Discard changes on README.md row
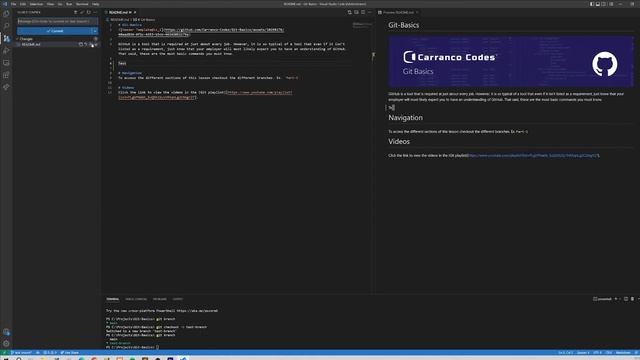The image size is (640, 360). [86, 44]
